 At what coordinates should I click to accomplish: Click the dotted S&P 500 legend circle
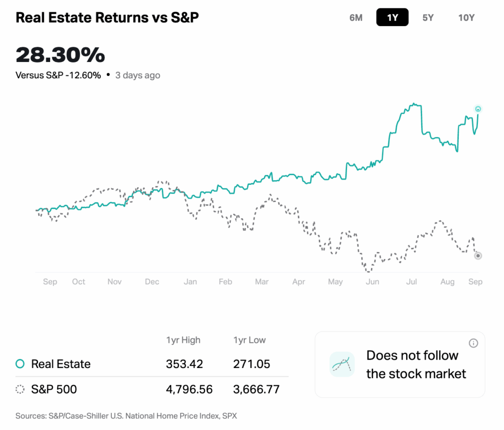20,390
